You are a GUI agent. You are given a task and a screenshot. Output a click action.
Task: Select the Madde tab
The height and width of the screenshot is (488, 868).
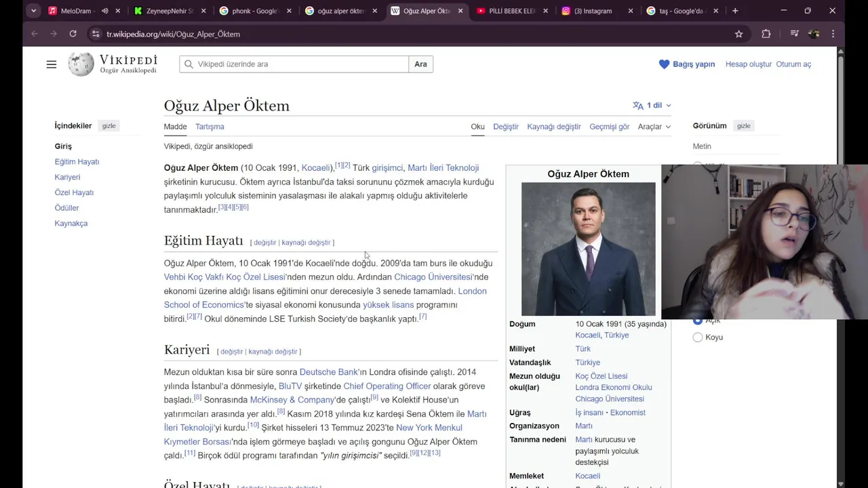(175, 127)
